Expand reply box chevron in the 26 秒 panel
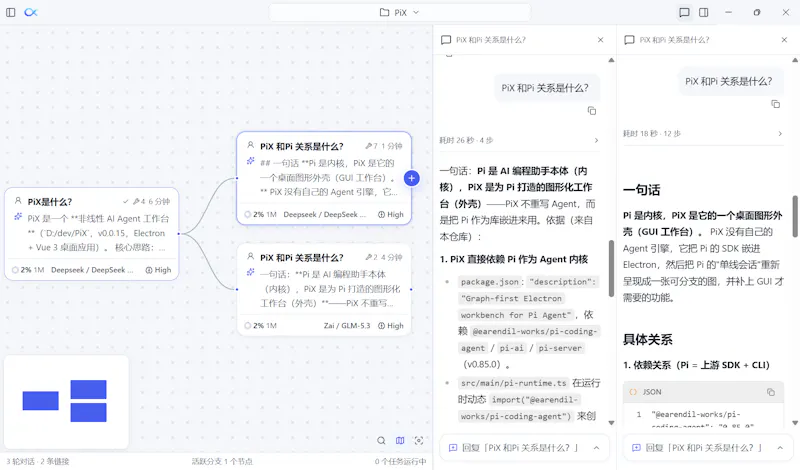The image size is (800, 470). [596, 448]
